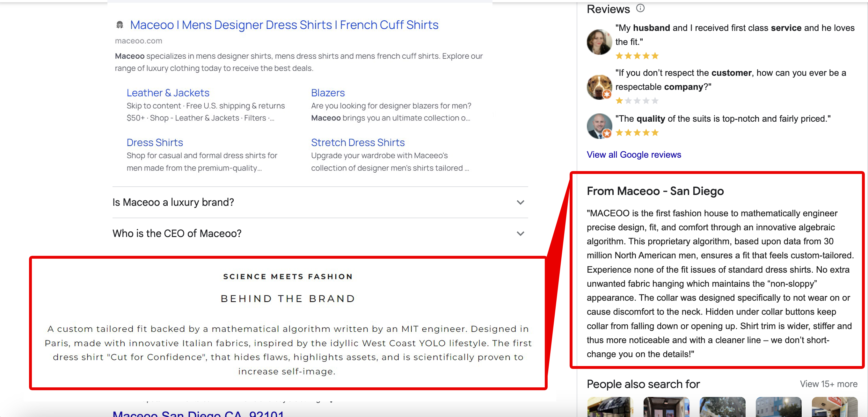The image size is (868, 417).
Task: Open the second 'People also search for' thumbnail
Action: point(666,407)
